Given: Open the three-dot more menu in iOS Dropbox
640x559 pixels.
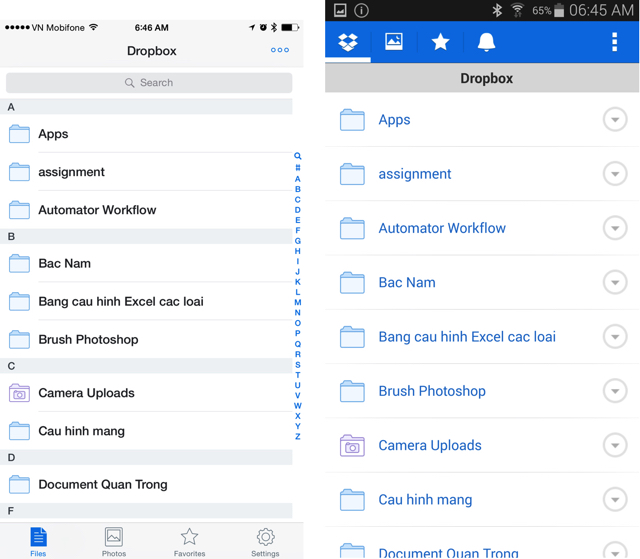Looking at the screenshot, I should pos(280,50).
